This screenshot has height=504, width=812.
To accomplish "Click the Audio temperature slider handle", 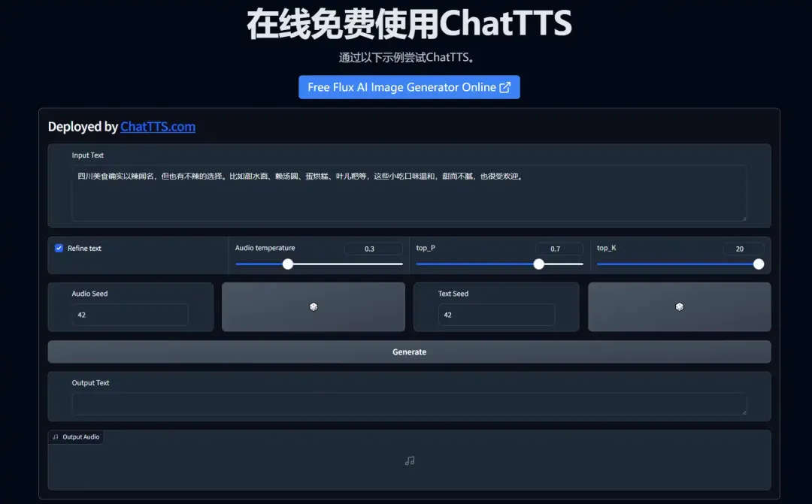I will (x=287, y=264).
